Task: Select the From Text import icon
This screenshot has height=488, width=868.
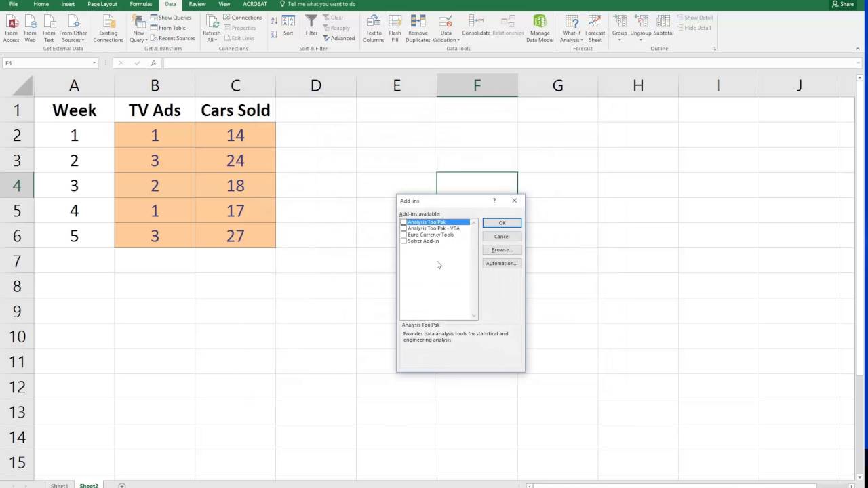Action: coord(49,28)
